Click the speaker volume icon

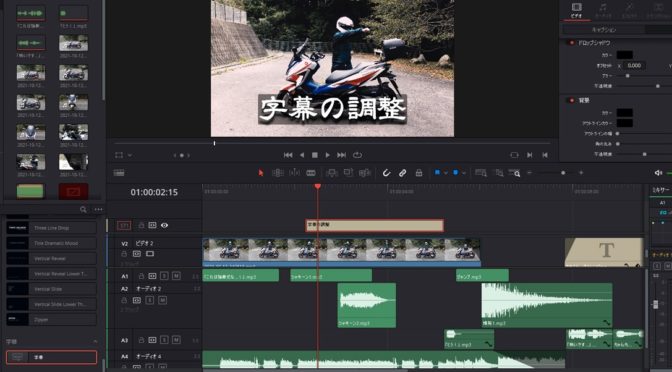coord(658,173)
